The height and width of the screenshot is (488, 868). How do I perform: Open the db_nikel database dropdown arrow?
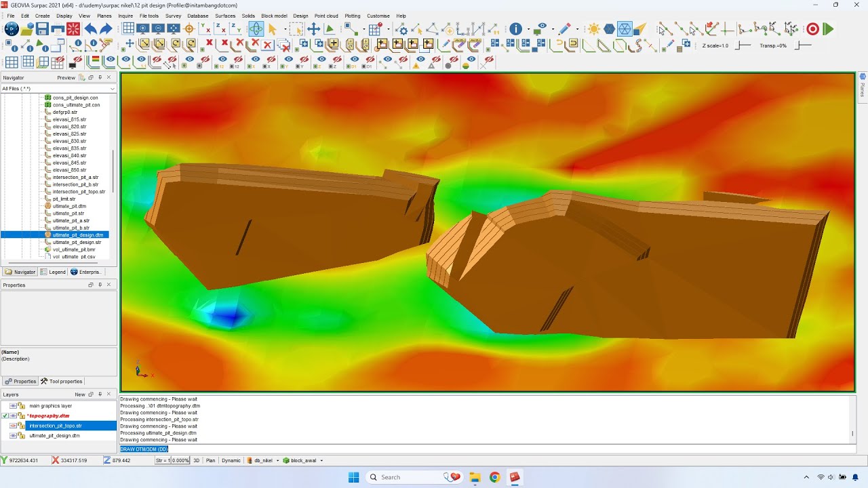278,461
